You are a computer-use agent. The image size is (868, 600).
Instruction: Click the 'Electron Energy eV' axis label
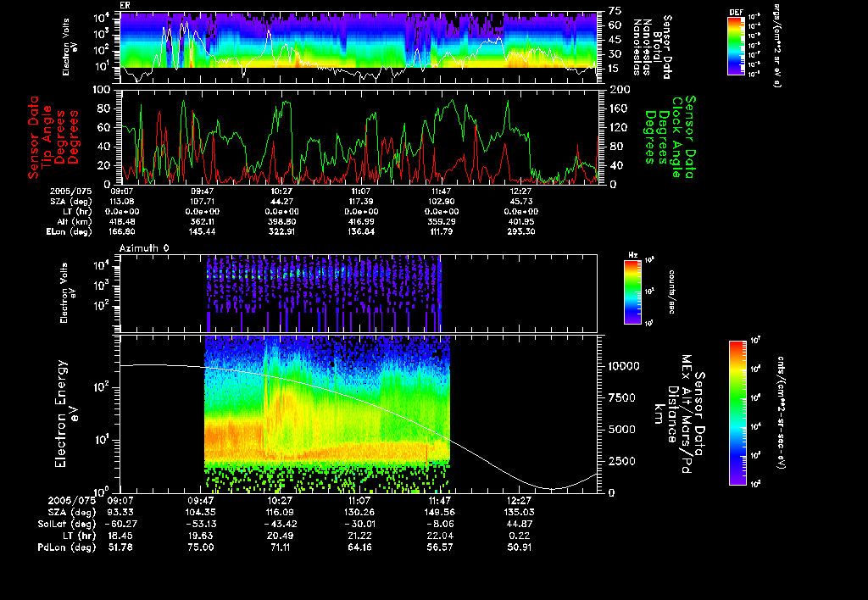point(67,414)
